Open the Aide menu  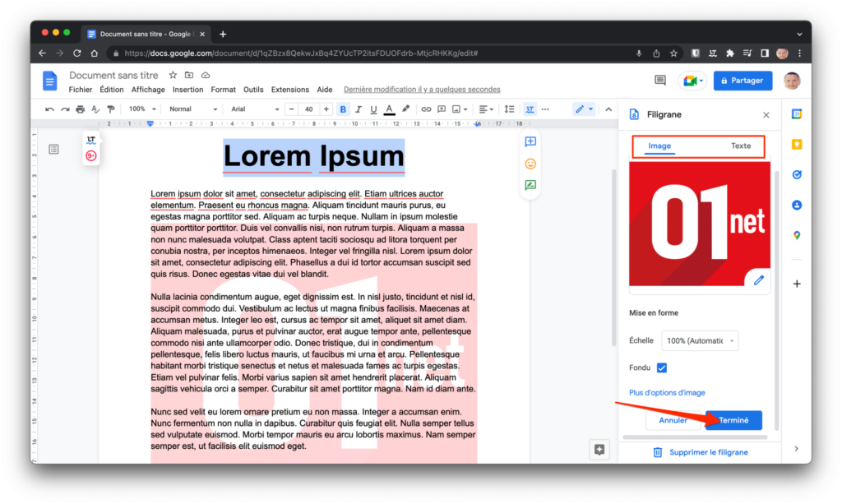[x=324, y=90]
